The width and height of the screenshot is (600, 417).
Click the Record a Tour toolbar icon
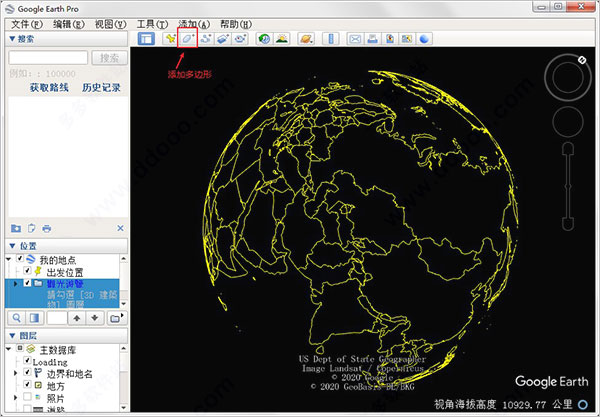(x=240, y=39)
